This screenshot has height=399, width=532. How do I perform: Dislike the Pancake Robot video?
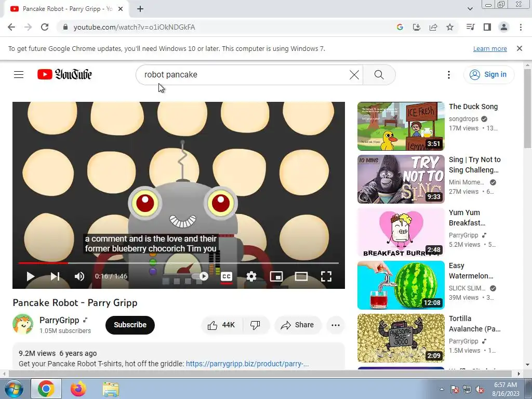click(256, 325)
